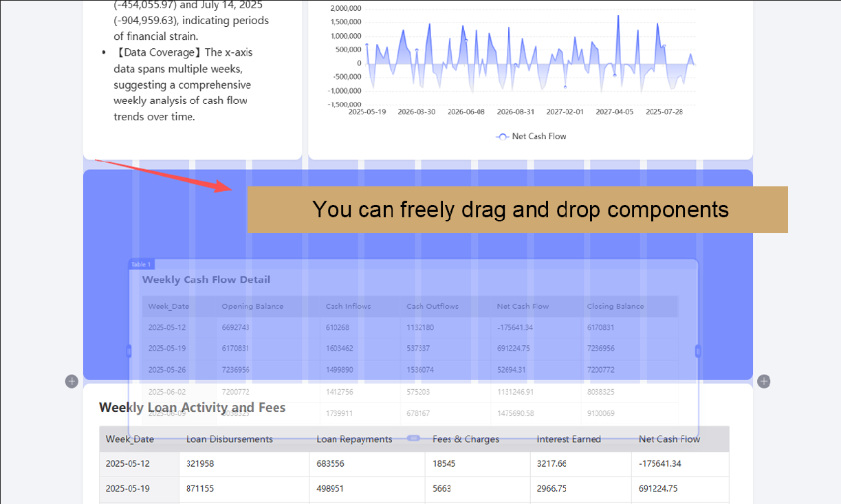Select the Fees & Charges column header
The width and height of the screenshot is (841, 504).
coord(466,439)
